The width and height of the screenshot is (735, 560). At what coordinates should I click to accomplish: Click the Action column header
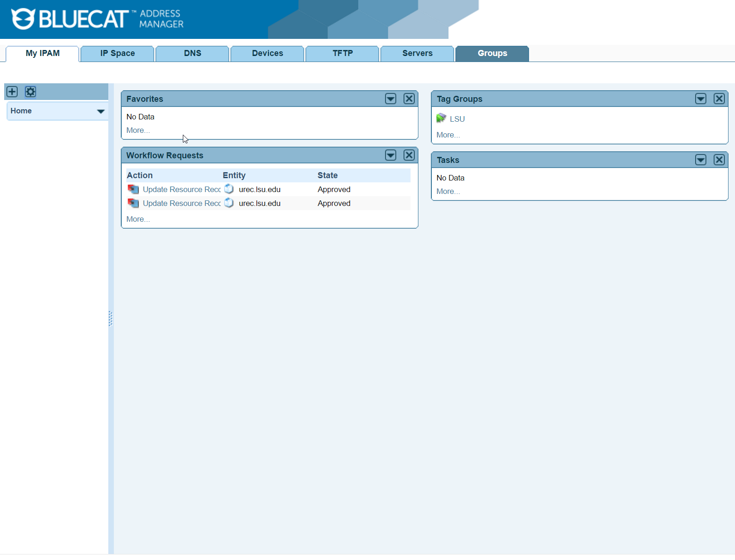click(140, 175)
